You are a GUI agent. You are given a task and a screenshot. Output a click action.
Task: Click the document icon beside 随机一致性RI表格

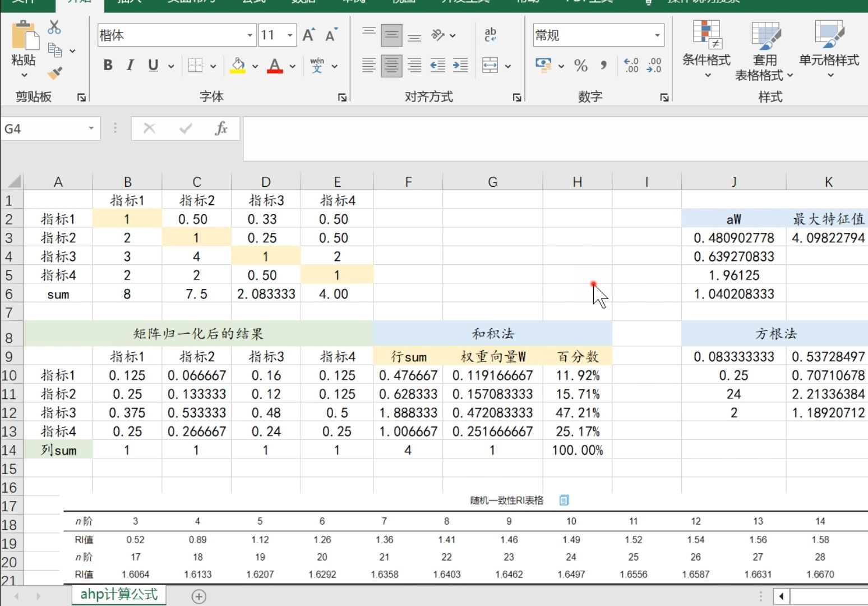coord(564,500)
